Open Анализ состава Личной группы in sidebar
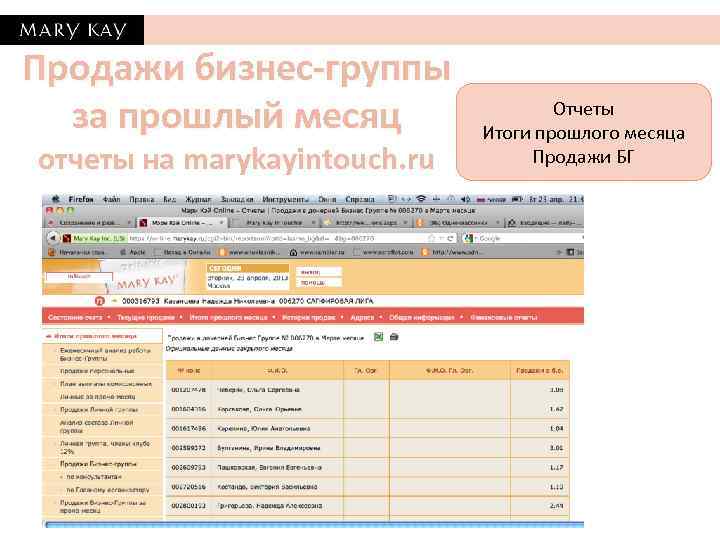 coord(96,427)
